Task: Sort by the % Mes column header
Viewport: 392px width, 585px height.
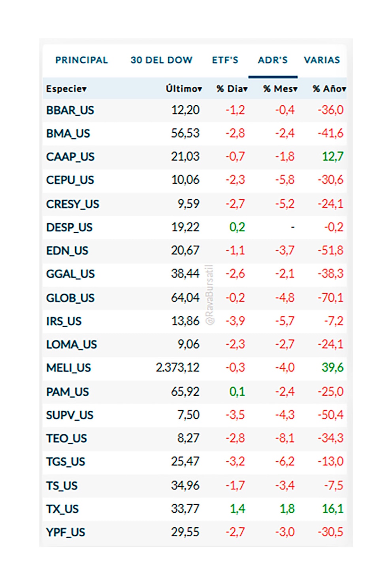Action: 280,89
